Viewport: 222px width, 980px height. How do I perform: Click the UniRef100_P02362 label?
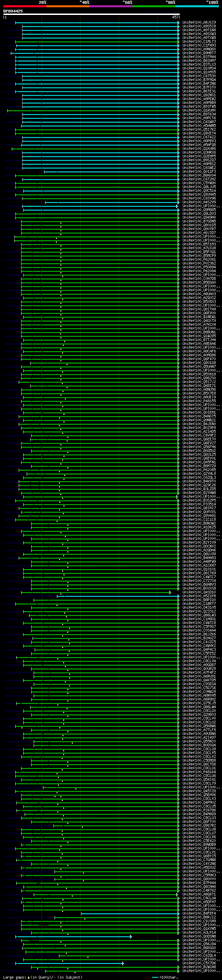199,263
